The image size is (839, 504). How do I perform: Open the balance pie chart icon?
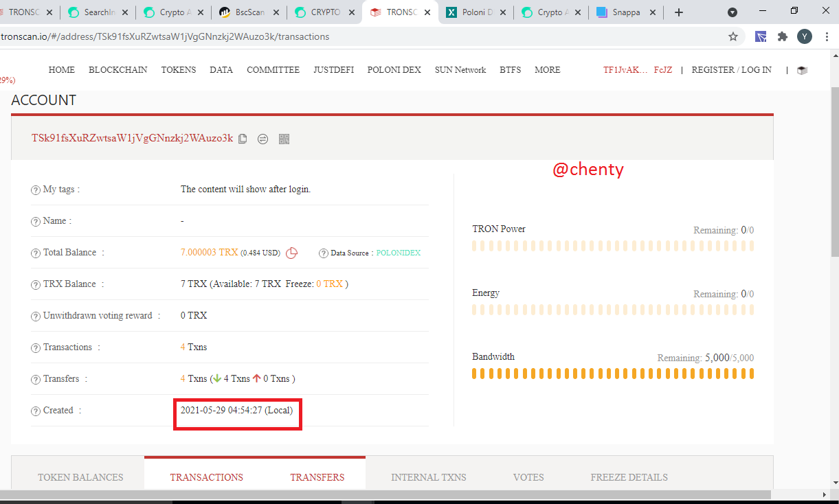pos(291,253)
